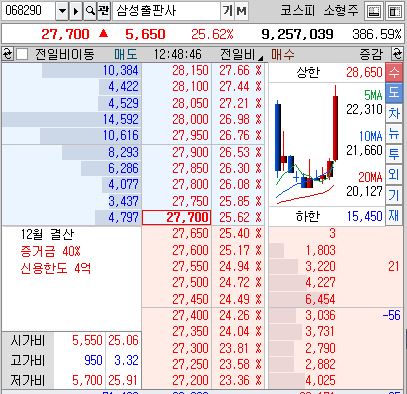
Task: Select the 기 side tab
Action: 394,195
